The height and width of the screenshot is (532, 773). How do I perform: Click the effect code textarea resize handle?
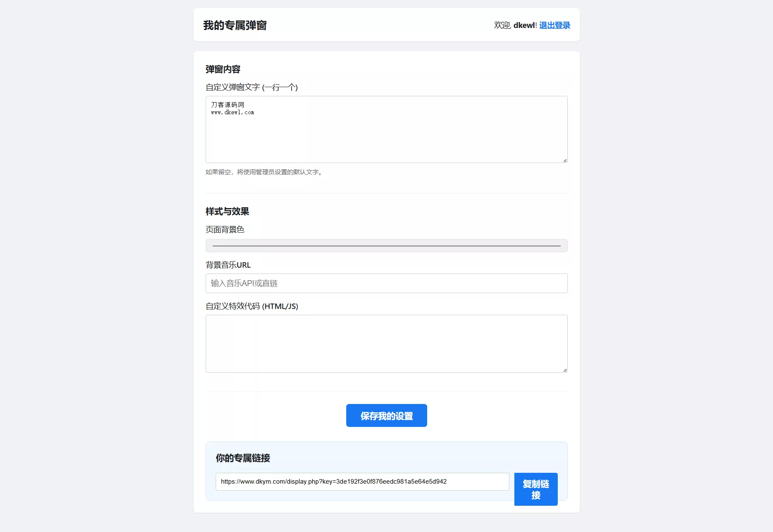tap(565, 370)
